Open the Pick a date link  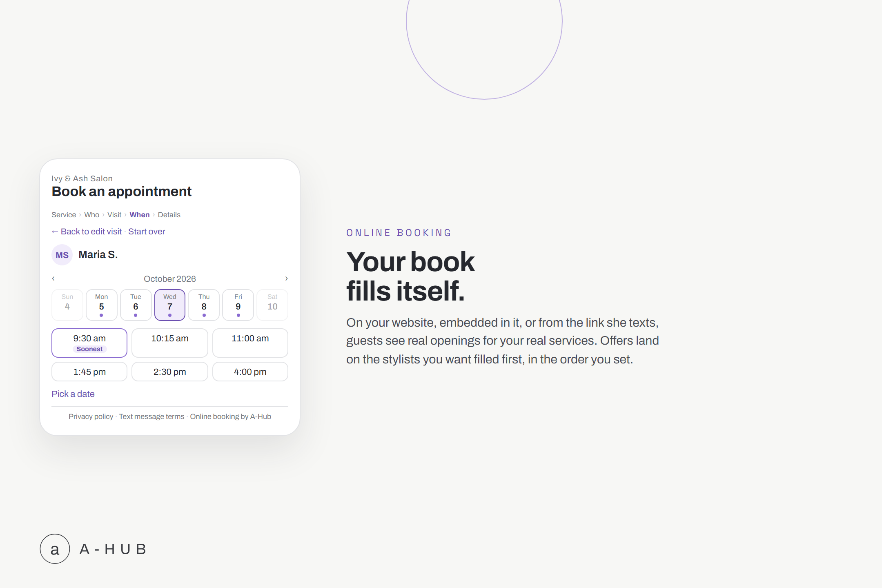[x=73, y=394]
